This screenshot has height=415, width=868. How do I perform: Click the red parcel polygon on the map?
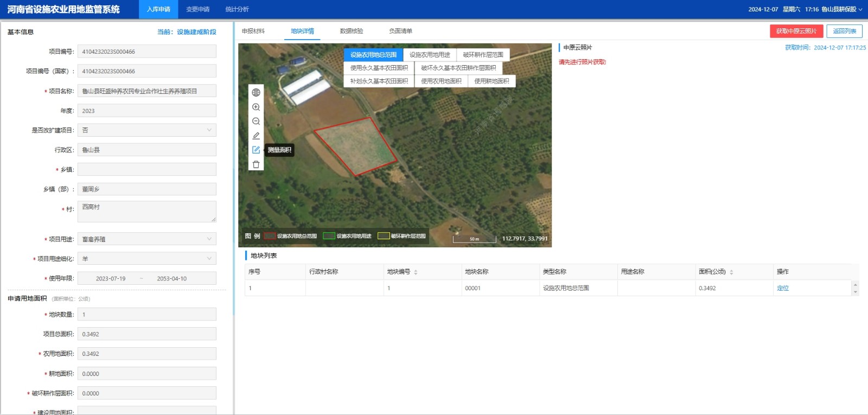pos(355,146)
